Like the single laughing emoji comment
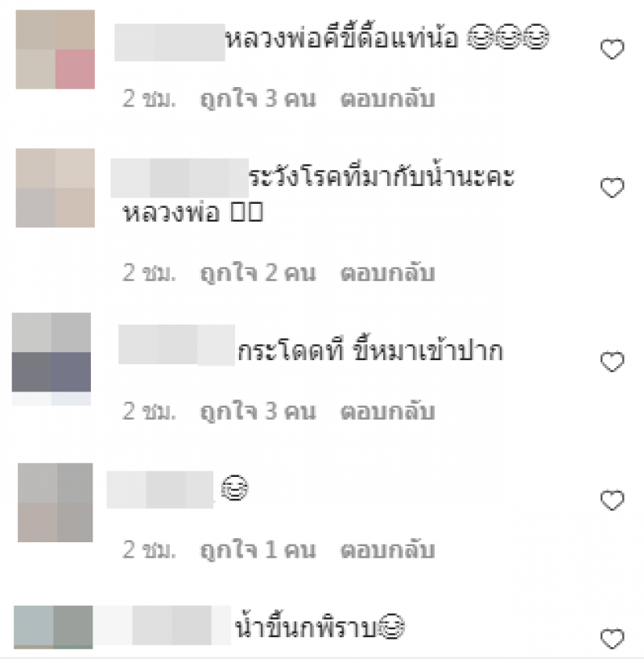644x659 pixels. [612, 500]
